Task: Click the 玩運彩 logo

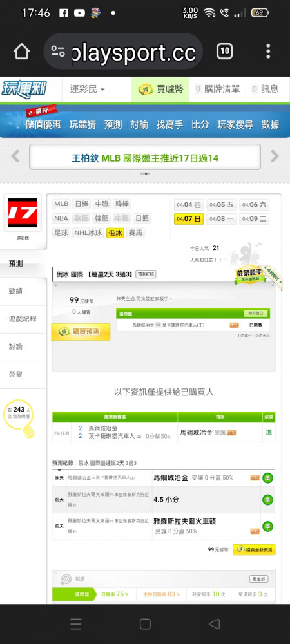Action: point(24,89)
